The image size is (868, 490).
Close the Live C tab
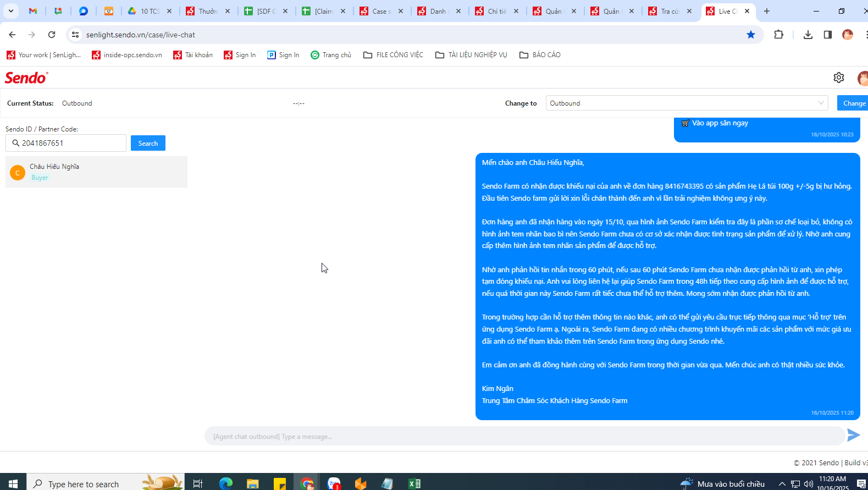click(747, 11)
